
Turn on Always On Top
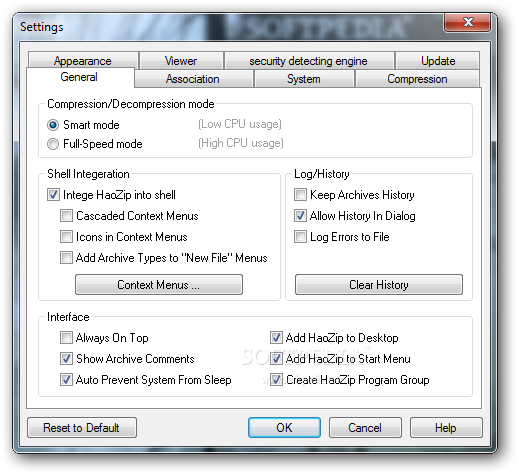[66, 338]
